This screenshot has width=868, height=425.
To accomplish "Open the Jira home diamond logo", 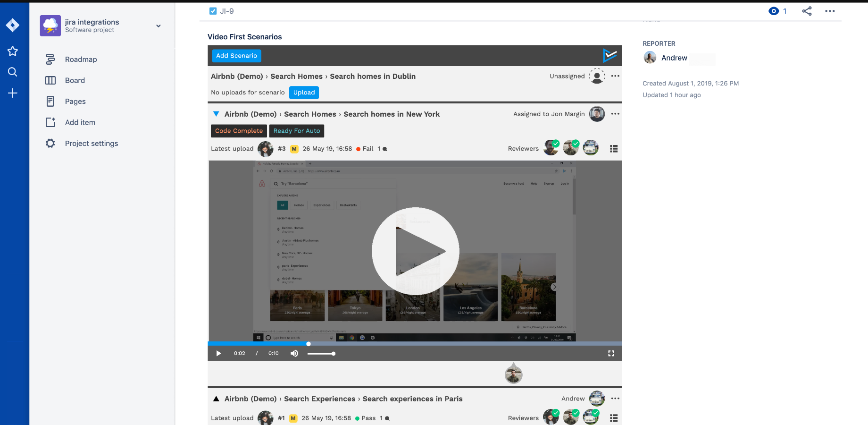I will click(x=13, y=25).
